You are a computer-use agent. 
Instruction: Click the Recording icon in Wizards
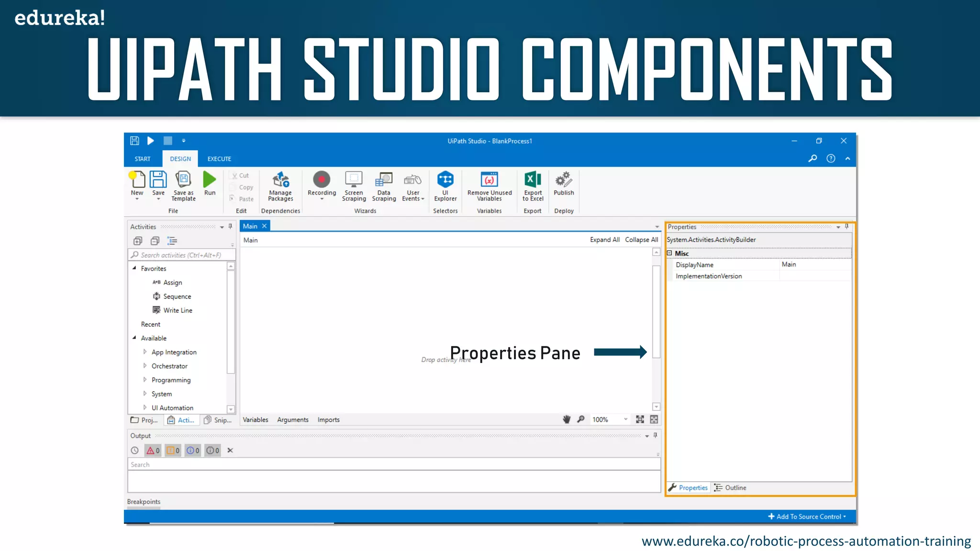(322, 180)
